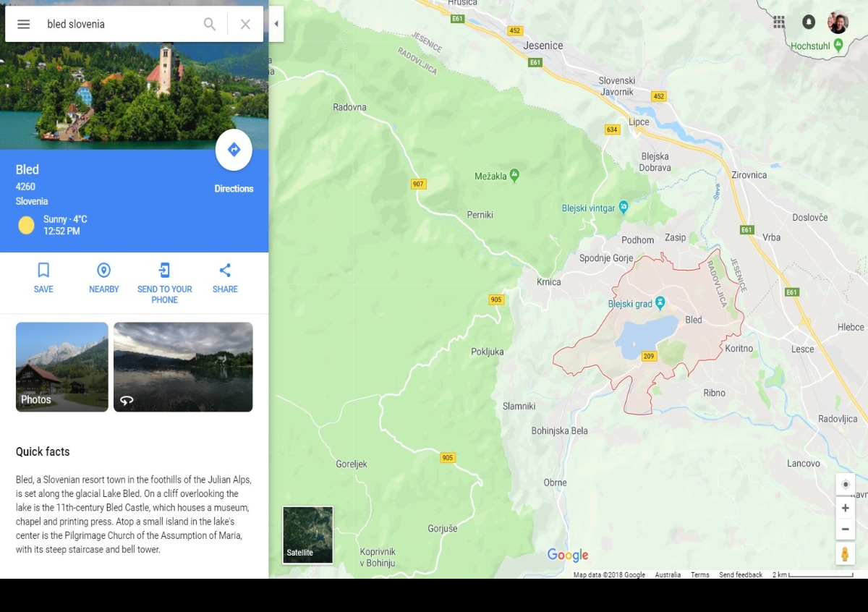Zoom in on the map
This screenshot has height=612, width=868.
point(845,508)
